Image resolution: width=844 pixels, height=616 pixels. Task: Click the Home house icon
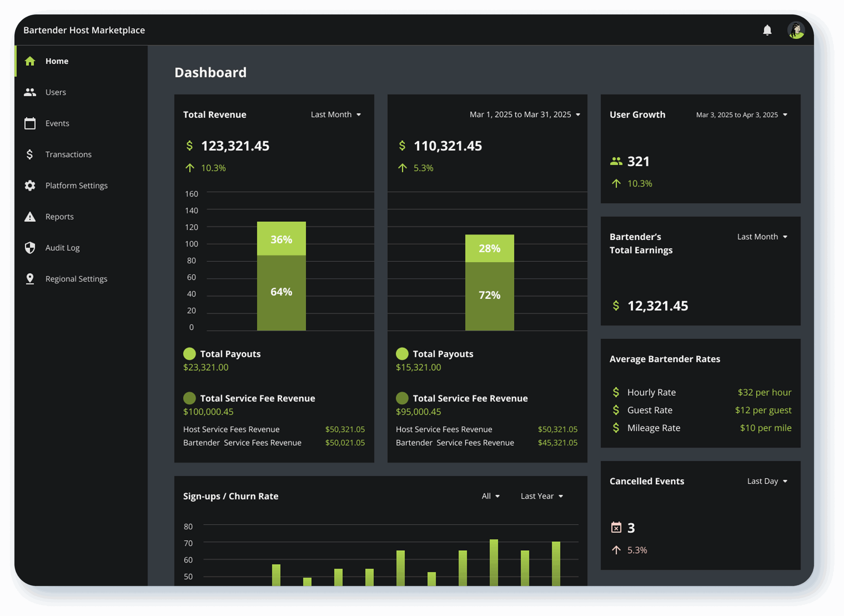[x=30, y=61]
